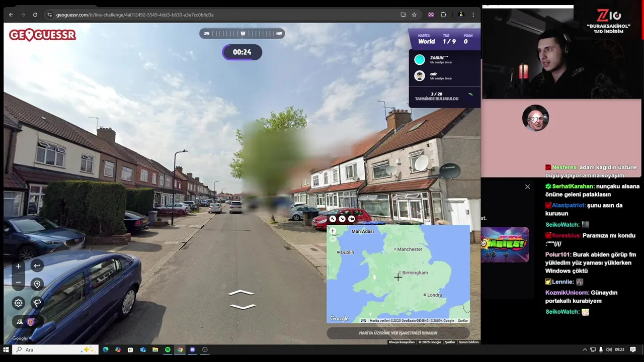Zoom out the street view with minus
The width and height of the screenshot is (644, 362).
point(18,283)
